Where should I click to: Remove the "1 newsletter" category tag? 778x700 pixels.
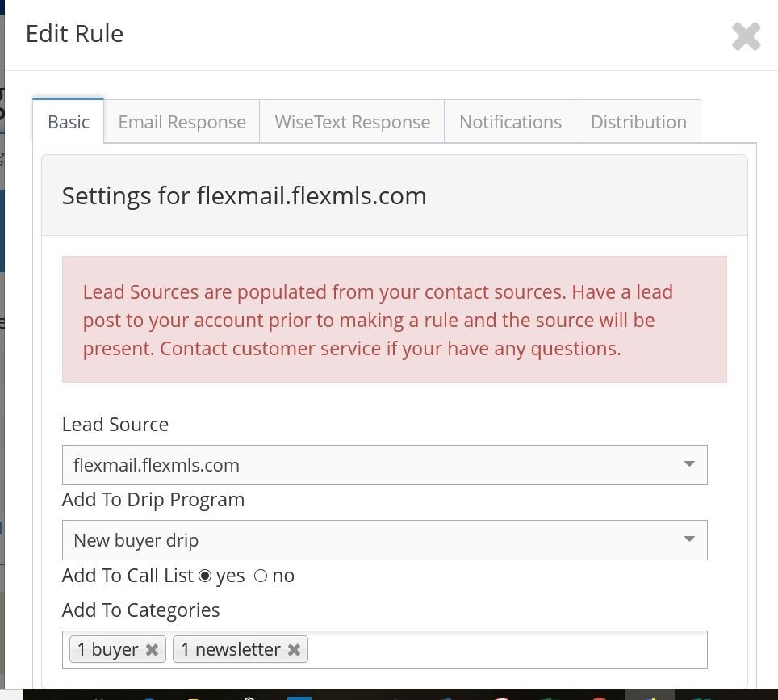[295, 649]
